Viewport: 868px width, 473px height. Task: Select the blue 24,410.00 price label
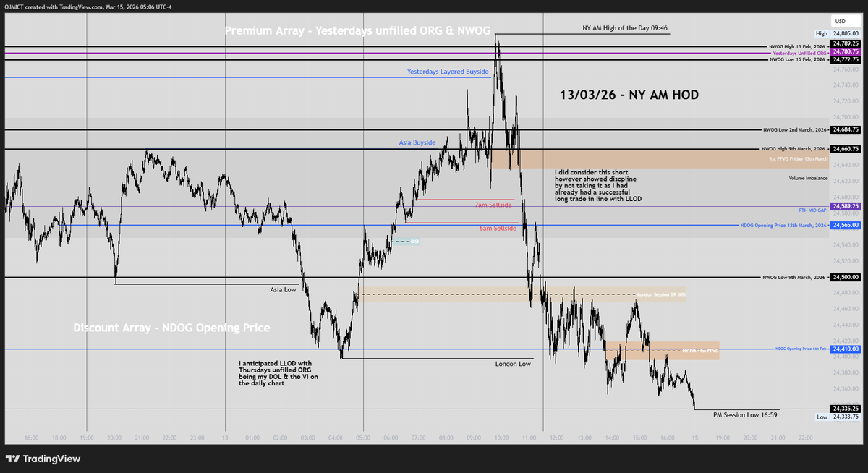coord(845,349)
